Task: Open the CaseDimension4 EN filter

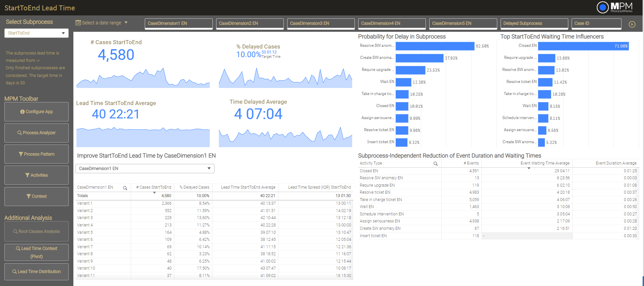Action: coord(392,23)
